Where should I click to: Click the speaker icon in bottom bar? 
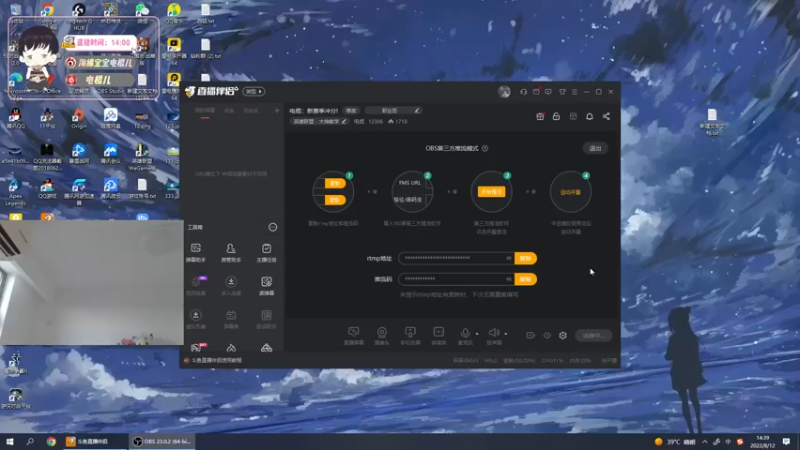[x=493, y=333]
